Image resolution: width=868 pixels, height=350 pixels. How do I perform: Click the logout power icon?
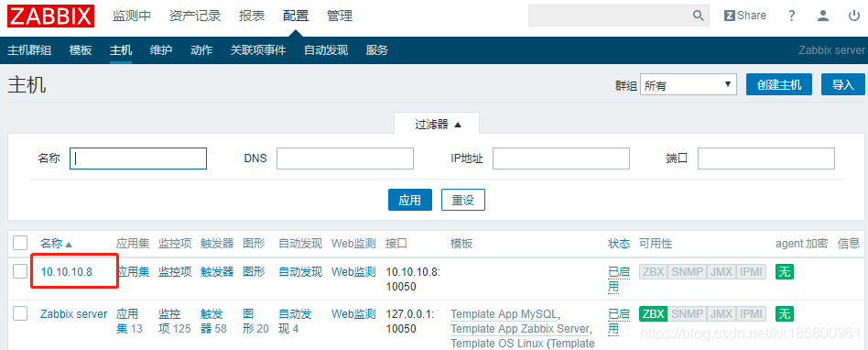point(854,16)
